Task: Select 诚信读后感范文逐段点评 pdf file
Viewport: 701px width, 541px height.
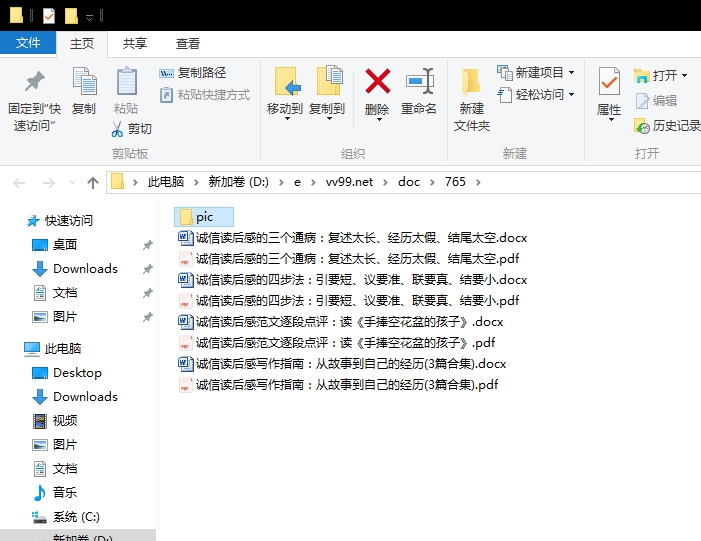Action: pyautogui.click(x=337, y=342)
